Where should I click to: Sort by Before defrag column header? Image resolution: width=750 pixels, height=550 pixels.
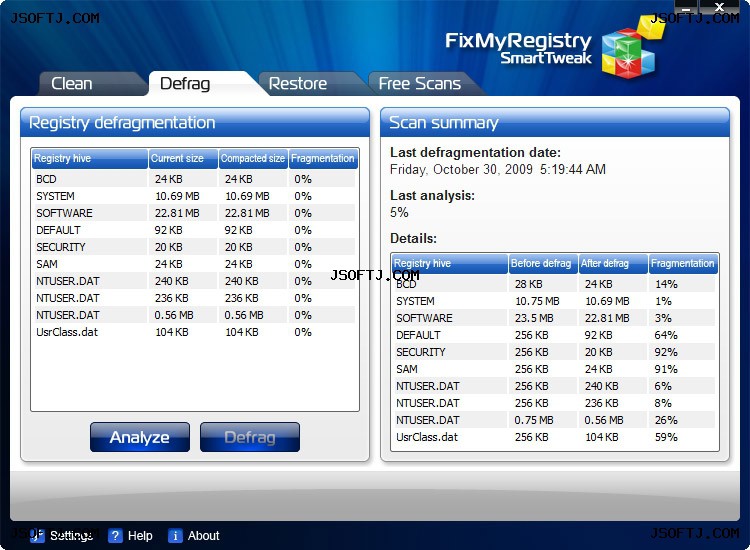[543, 264]
